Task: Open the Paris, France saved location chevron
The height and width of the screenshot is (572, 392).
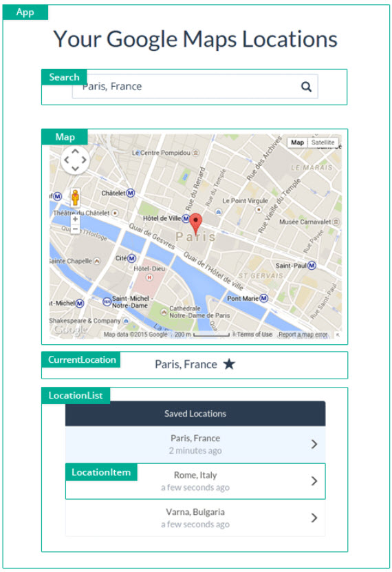Action: point(314,444)
